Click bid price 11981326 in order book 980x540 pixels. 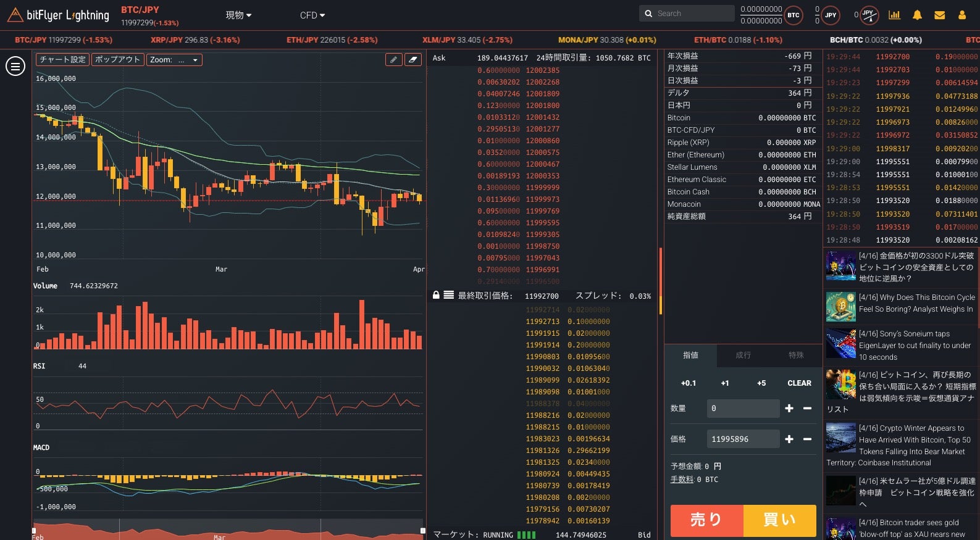coord(542,451)
